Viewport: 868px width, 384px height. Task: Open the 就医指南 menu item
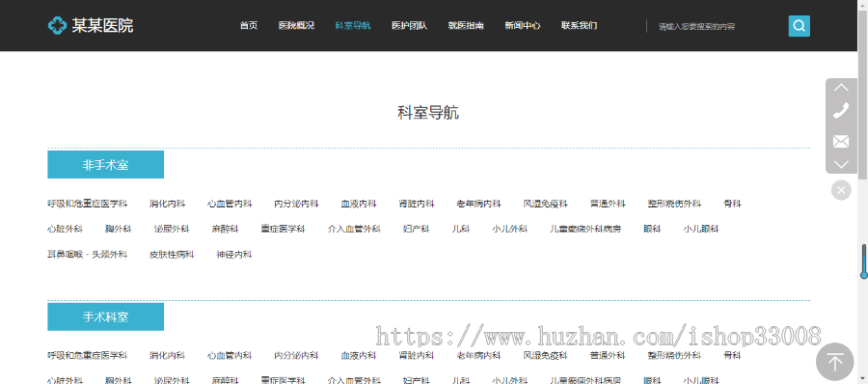click(466, 25)
